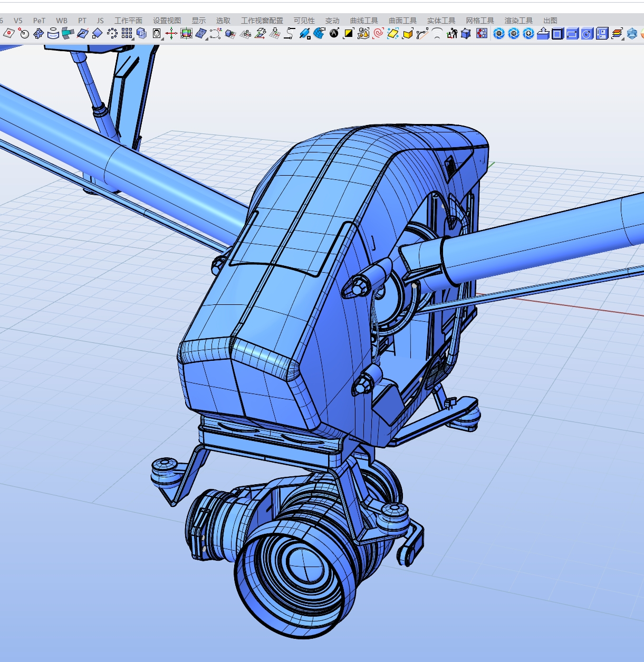Click the worker figure construction icon
Viewport: 644px width, 662px height.
(x=453, y=33)
